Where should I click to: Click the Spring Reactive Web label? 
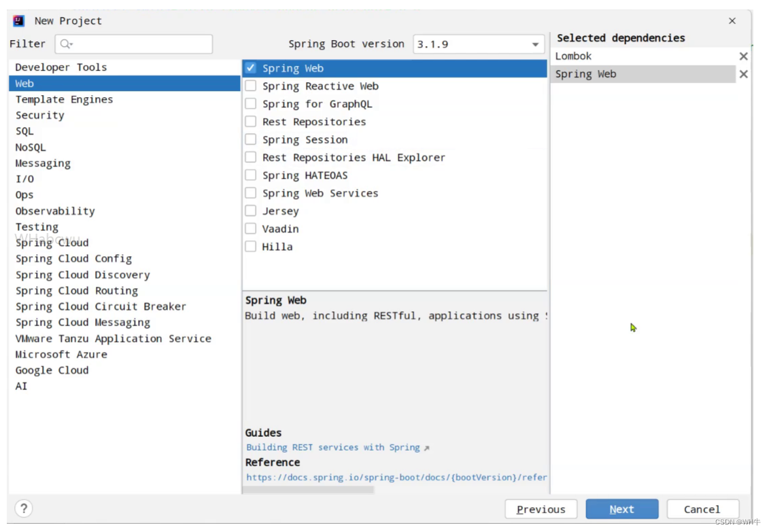[x=320, y=86]
